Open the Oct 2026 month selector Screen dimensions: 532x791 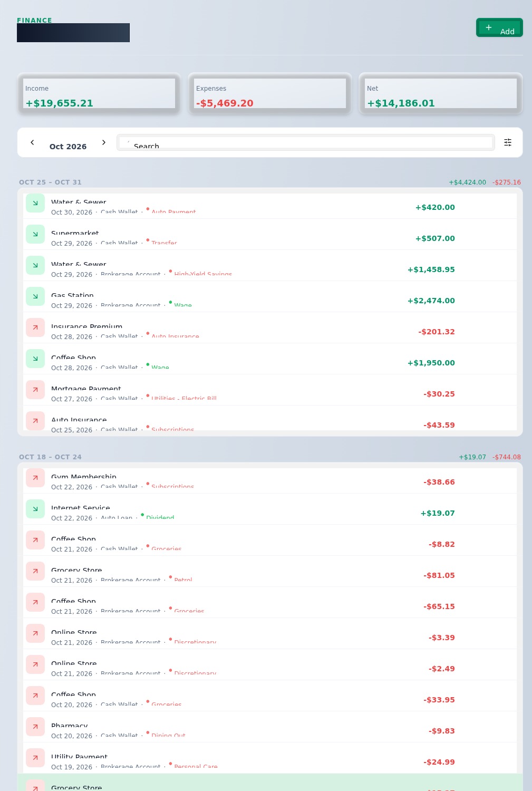68,147
